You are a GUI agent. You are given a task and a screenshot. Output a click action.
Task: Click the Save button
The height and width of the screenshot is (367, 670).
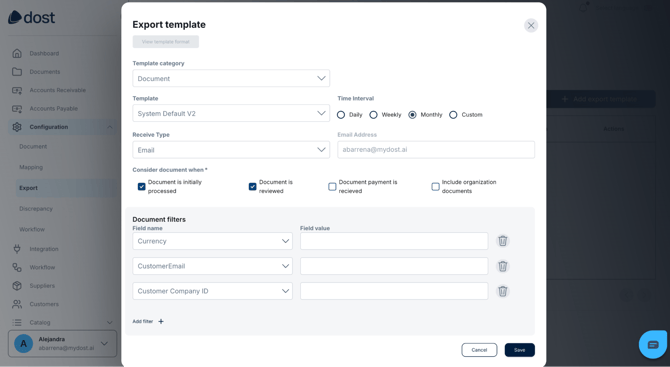point(520,350)
